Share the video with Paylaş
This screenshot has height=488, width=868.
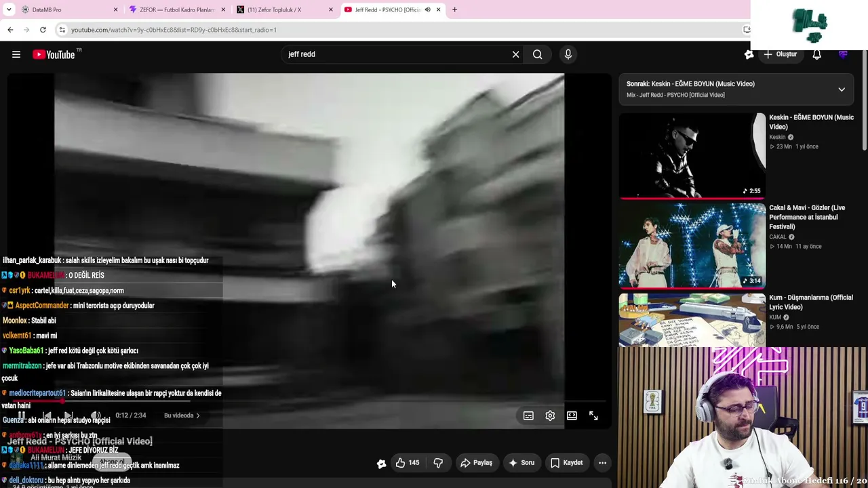(x=476, y=463)
